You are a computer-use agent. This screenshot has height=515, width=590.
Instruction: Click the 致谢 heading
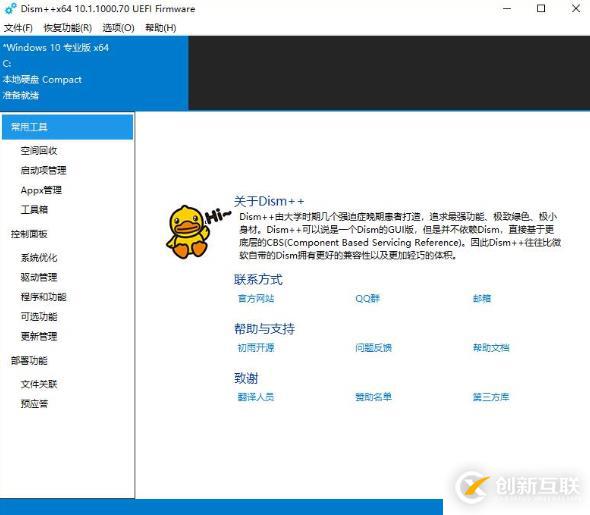tap(246, 378)
